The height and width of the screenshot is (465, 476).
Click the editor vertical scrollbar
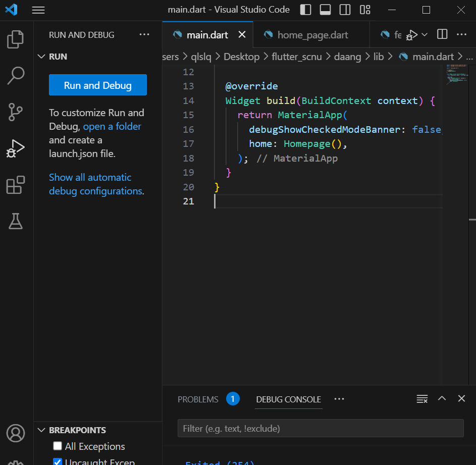tap(472, 225)
